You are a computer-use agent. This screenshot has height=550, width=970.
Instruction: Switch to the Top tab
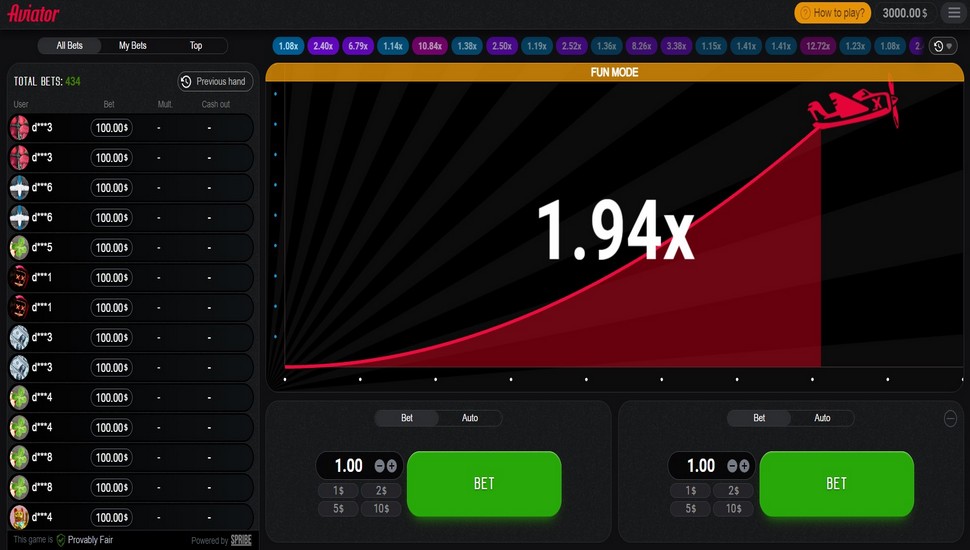196,46
